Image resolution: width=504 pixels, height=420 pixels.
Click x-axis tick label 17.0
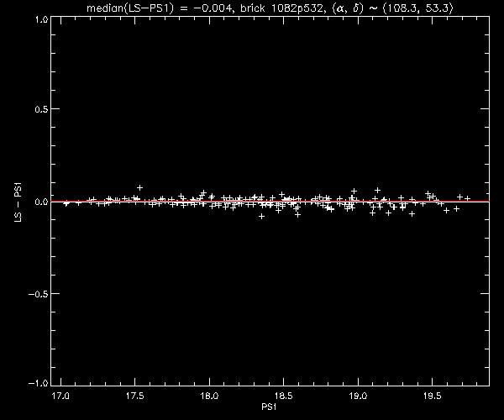pos(60,396)
